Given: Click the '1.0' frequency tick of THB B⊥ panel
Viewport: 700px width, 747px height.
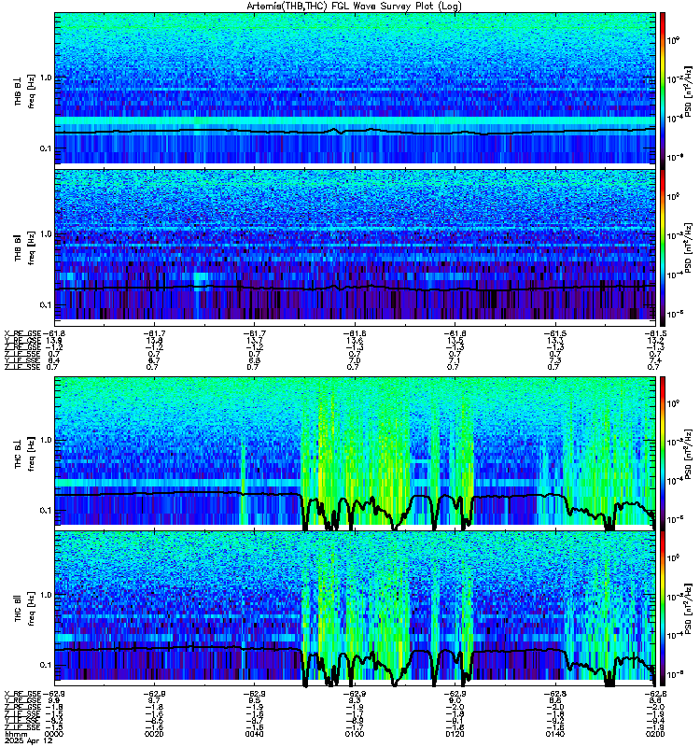Looking at the screenshot, I should 46,78.
